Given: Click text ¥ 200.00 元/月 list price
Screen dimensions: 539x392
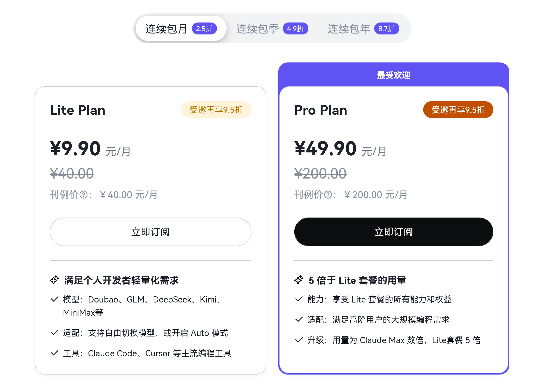Looking at the screenshot, I should [x=376, y=195].
